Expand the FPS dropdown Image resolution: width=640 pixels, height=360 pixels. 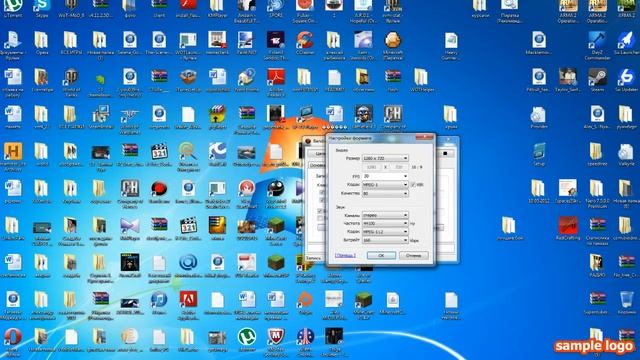(x=385, y=176)
